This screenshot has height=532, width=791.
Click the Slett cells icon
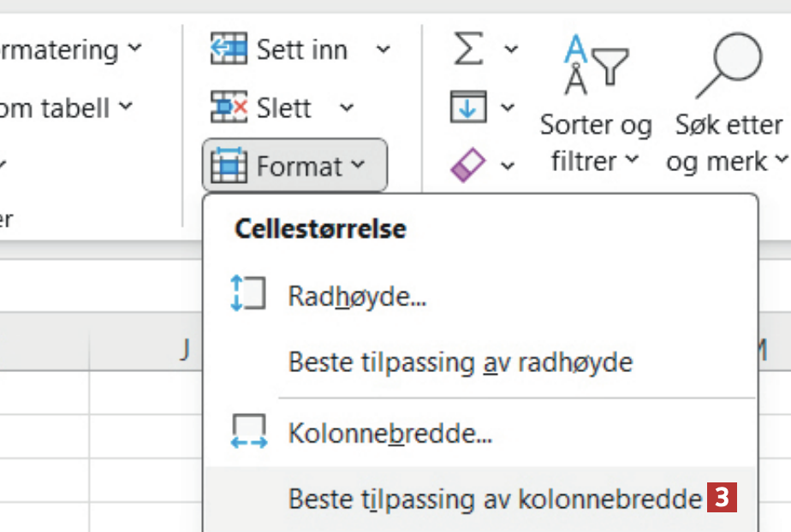click(229, 108)
